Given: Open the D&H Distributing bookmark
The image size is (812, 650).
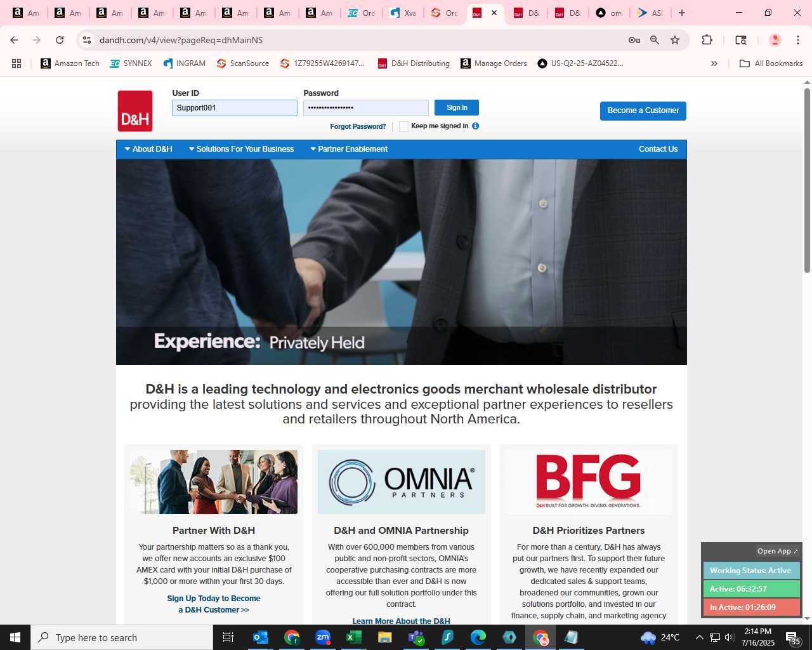Looking at the screenshot, I should pyautogui.click(x=414, y=63).
